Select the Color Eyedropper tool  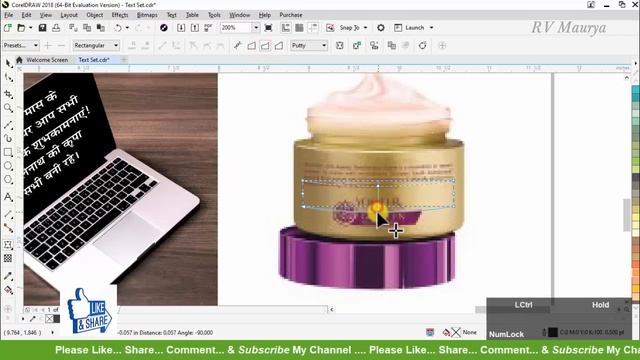point(9,276)
